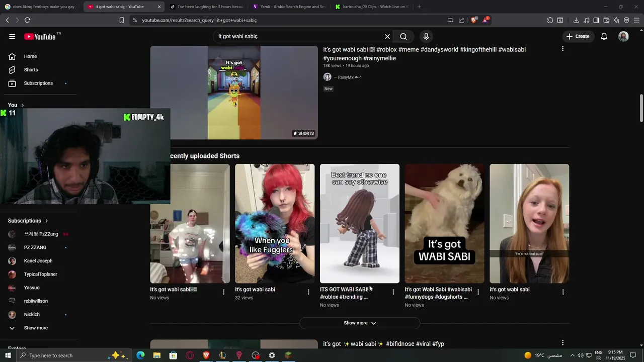Image resolution: width=644 pixels, height=362 pixels.
Task: Go back to the previous page
Action: tap(7, 20)
